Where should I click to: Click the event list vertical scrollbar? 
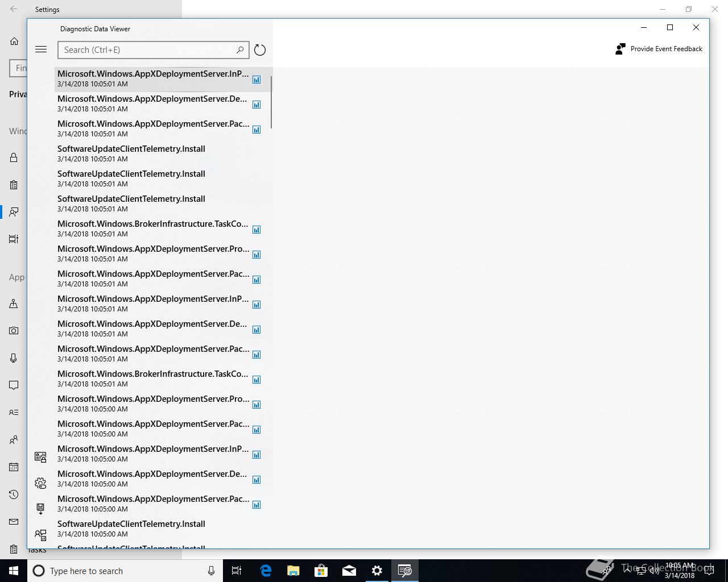pyautogui.click(x=271, y=102)
